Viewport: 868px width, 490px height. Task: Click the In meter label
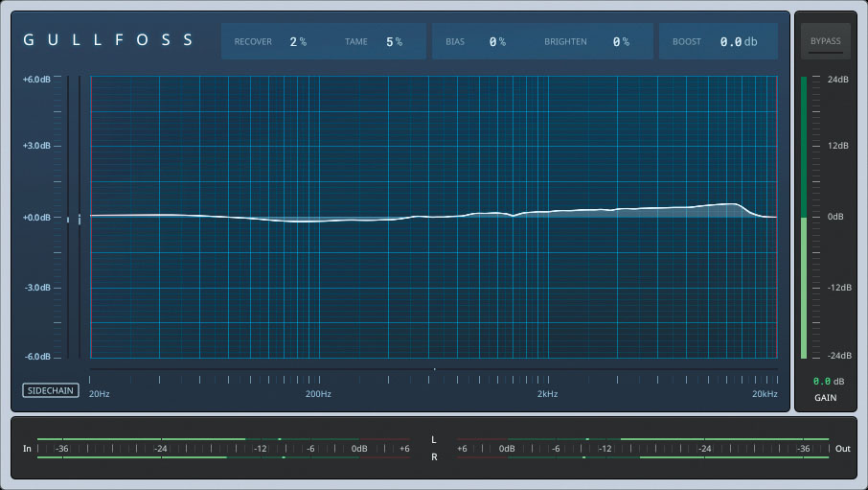point(27,449)
